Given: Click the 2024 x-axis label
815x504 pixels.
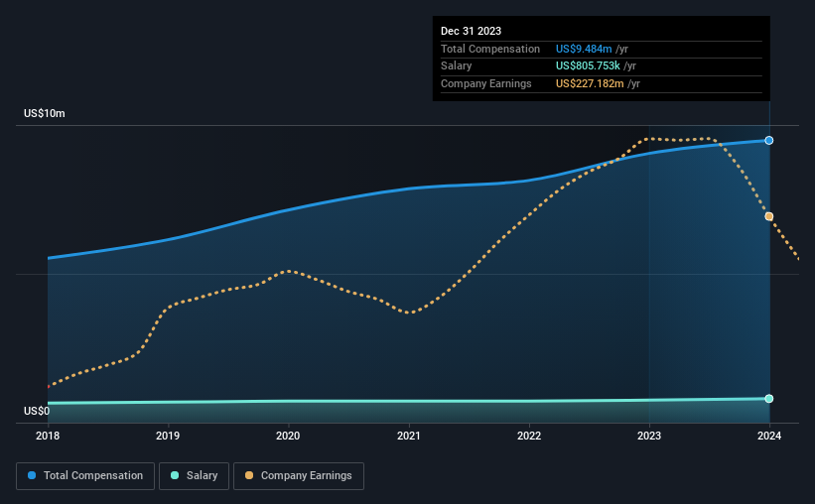Looking at the screenshot, I should click(x=768, y=436).
